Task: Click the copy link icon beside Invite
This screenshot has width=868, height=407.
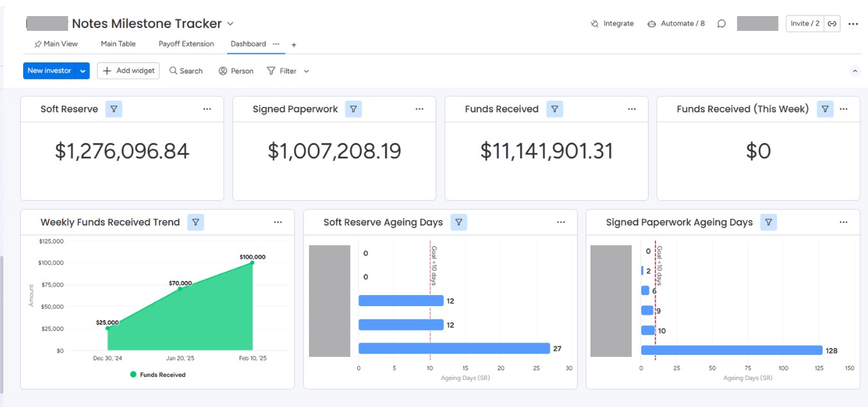Action: [832, 24]
